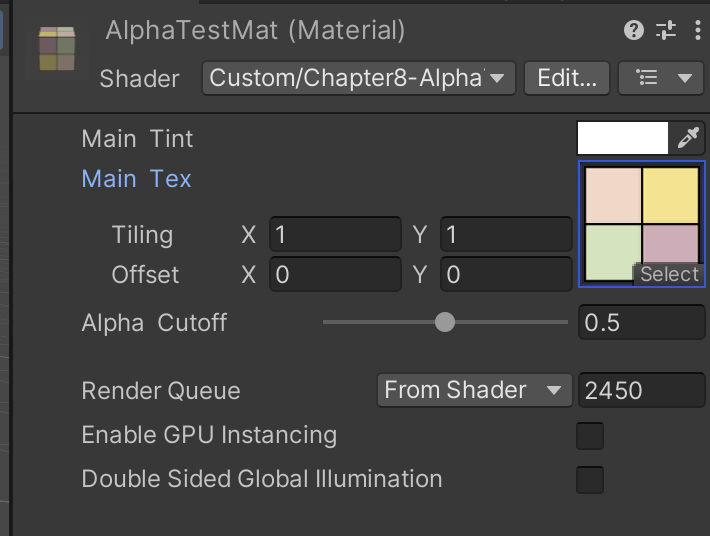Click the Alpha Cutoff slider handle

(x=445, y=322)
